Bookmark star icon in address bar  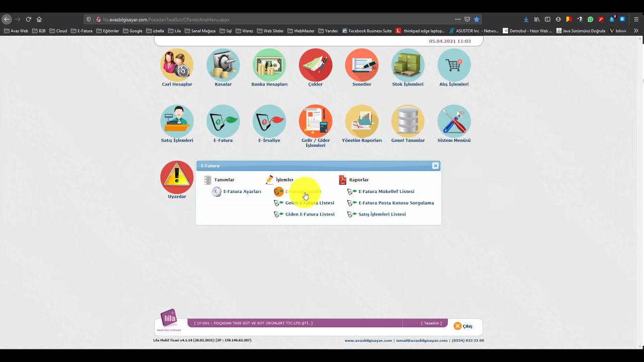click(x=476, y=19)
